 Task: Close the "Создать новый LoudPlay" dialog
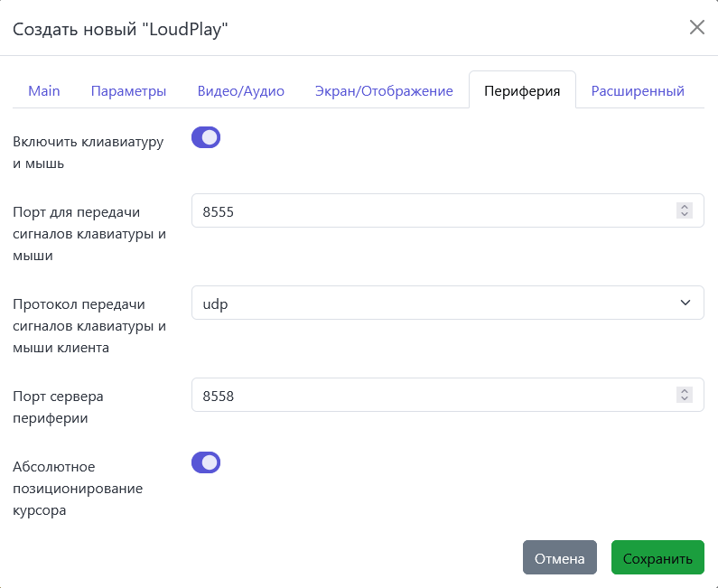696,27
